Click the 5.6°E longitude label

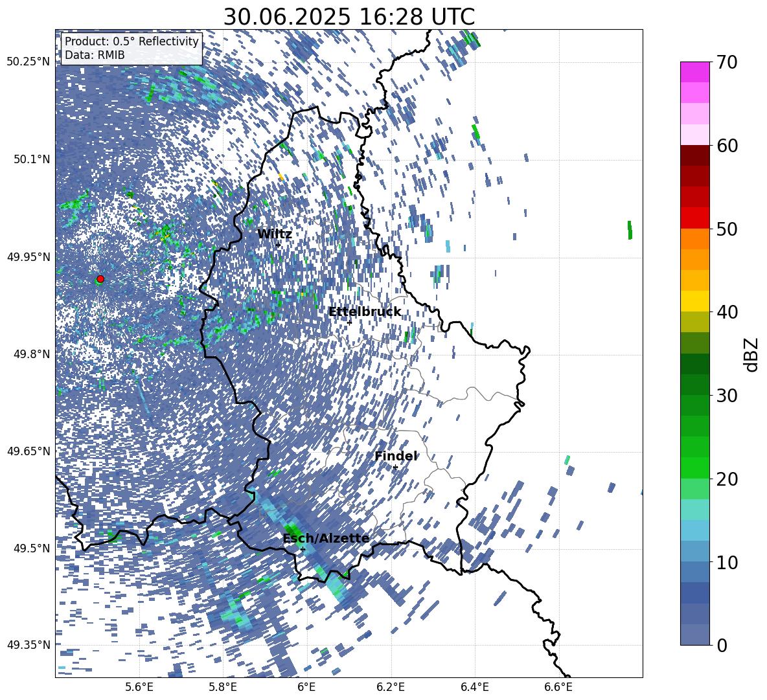pos(139,687)
